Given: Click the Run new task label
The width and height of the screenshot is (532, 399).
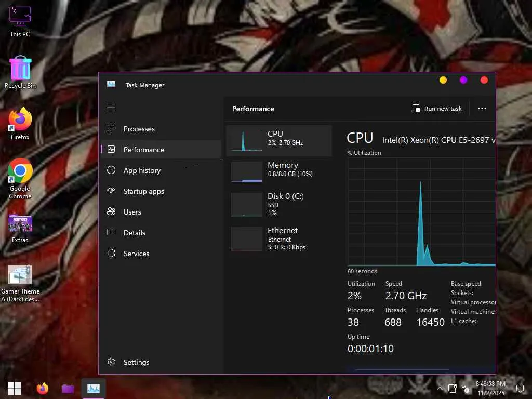Looking at the screenshot, I should tap(443, 109).
